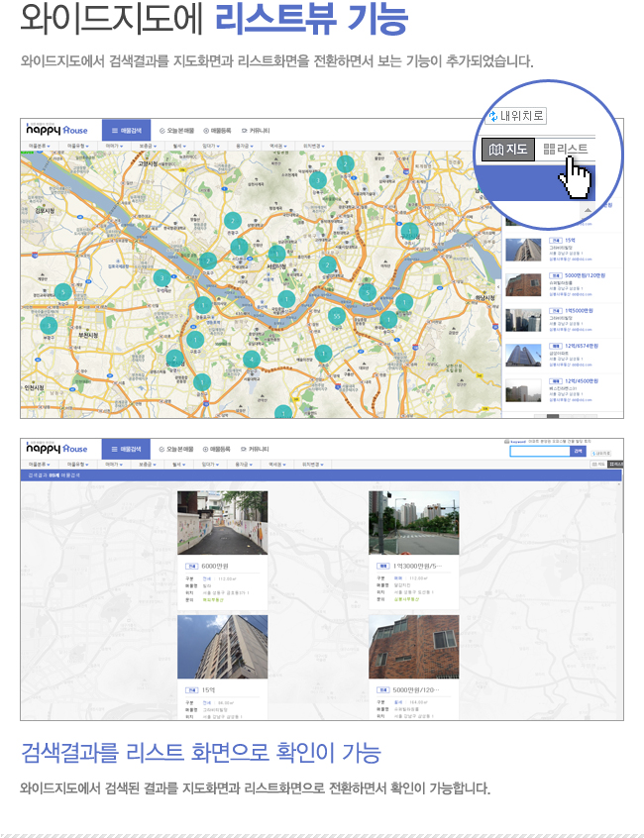The image size is (644, 838).
Task: Click 15억 price text in map sidebar
Action: pyautogui.click(x=570, y=241)
